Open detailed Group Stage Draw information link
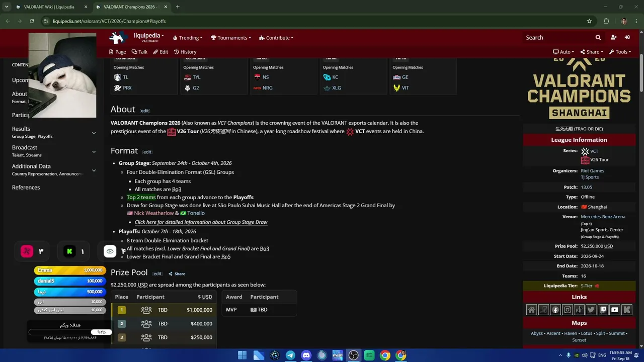This screenshot has width=644, height=362. [x=201, y=222]
